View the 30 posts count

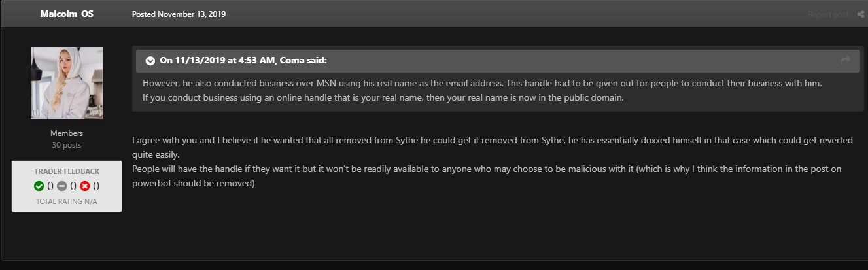point(67,145)
